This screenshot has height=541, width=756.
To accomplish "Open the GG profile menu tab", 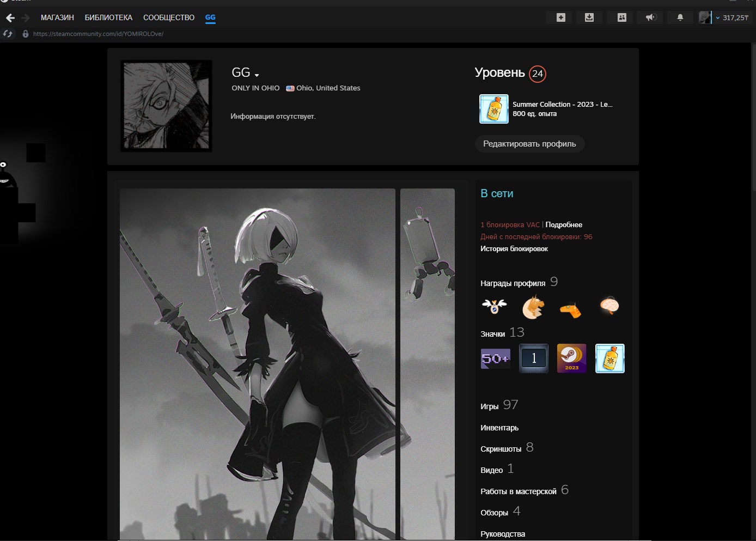I will pos(210,17).
